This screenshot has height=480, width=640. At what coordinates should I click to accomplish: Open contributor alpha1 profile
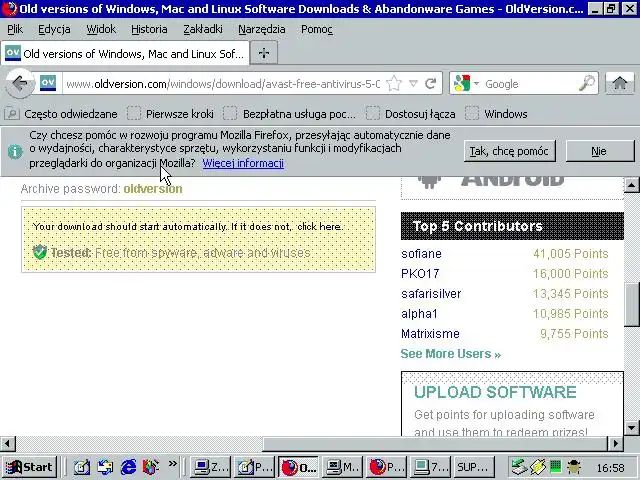pos(419,313)
